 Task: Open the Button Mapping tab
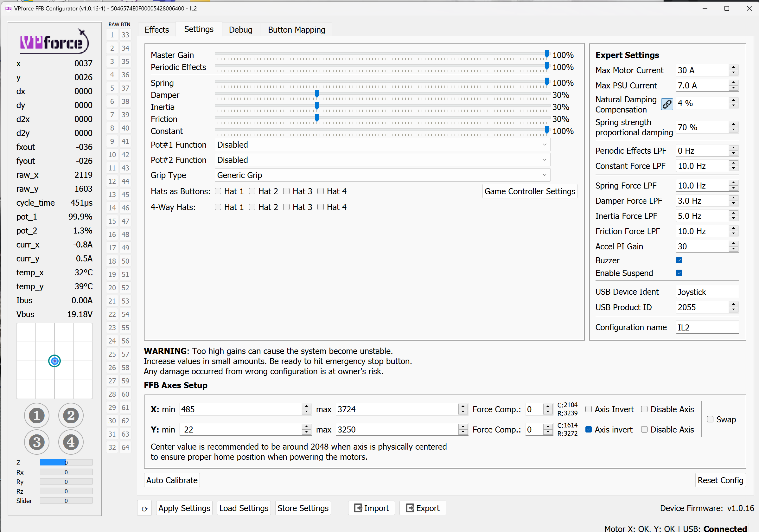click(296, 30)
